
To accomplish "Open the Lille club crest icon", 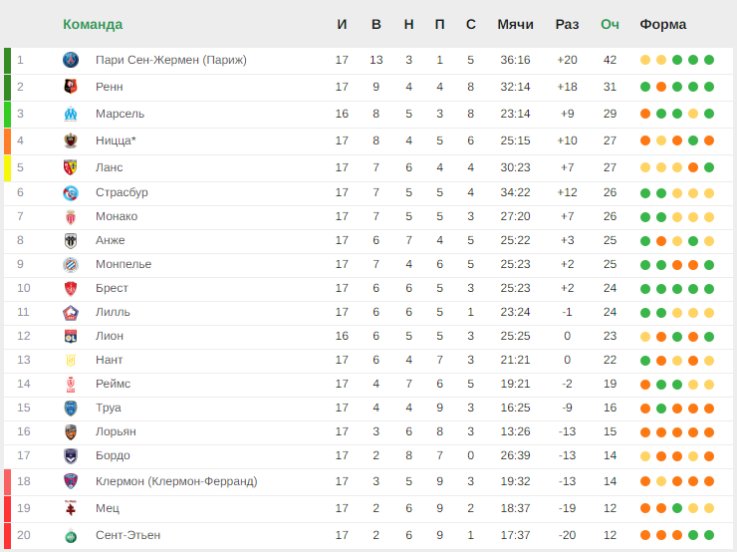I will 71,313.
